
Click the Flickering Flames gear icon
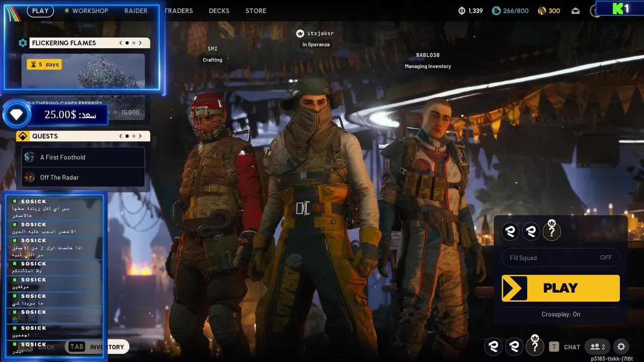pos(23,43)
